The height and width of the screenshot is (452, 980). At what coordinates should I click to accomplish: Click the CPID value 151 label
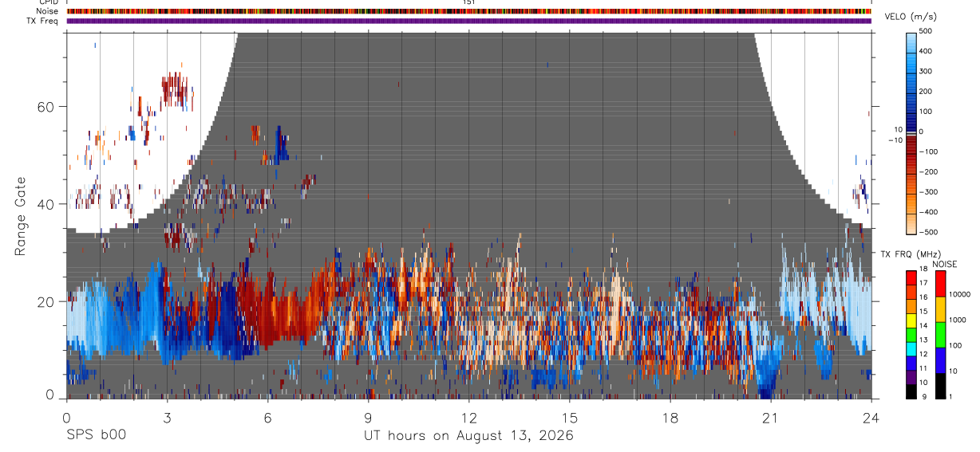coord(469,2)
